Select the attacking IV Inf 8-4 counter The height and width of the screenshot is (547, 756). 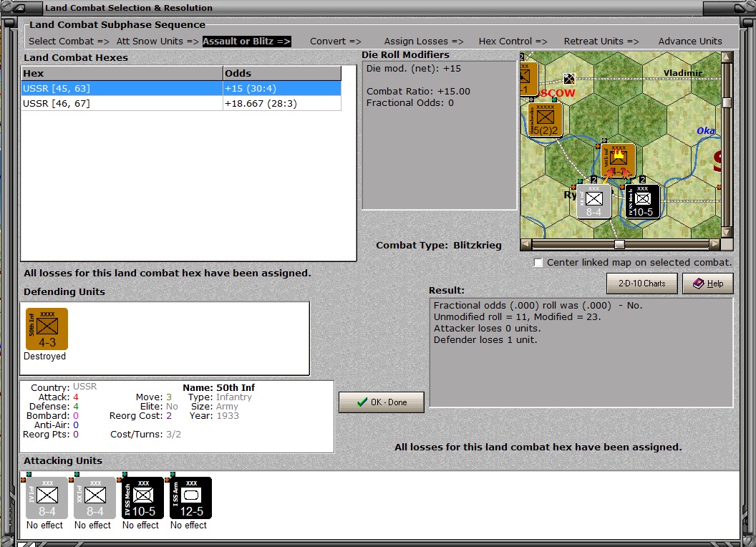pyautogui.click(x=47, y=498)
